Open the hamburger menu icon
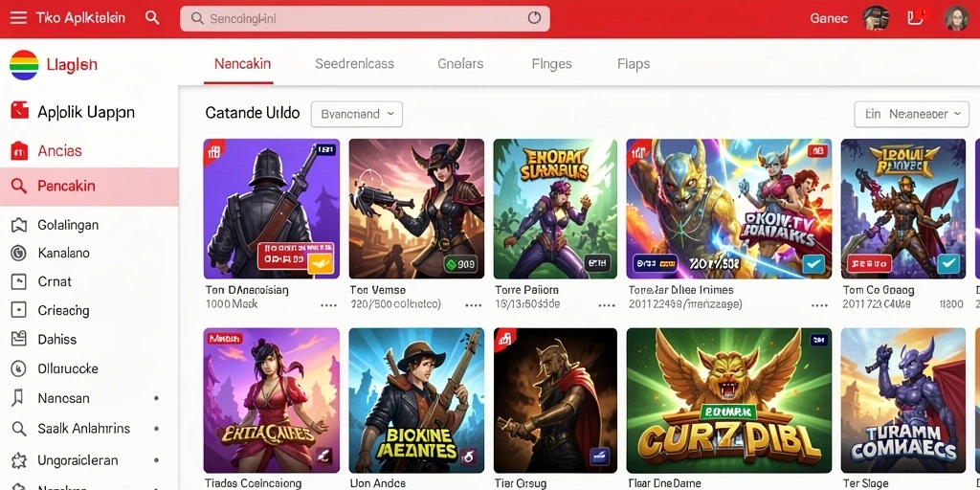 (x=18, y=17)
